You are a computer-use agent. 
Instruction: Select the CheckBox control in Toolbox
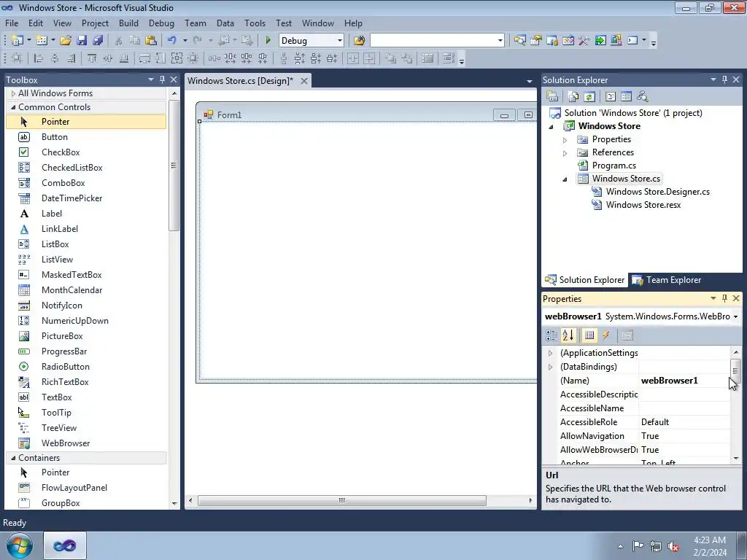click(86, 152)
